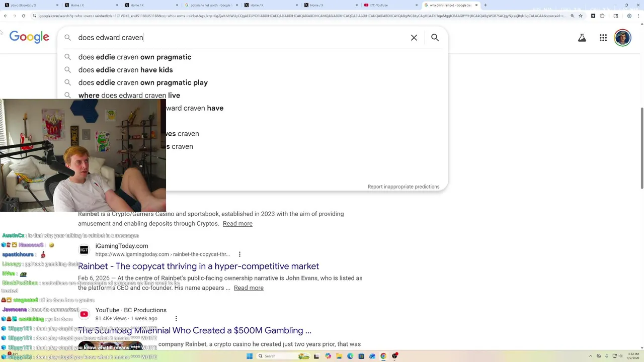Click the page vertical scrollbar

[x=641, y=148]
